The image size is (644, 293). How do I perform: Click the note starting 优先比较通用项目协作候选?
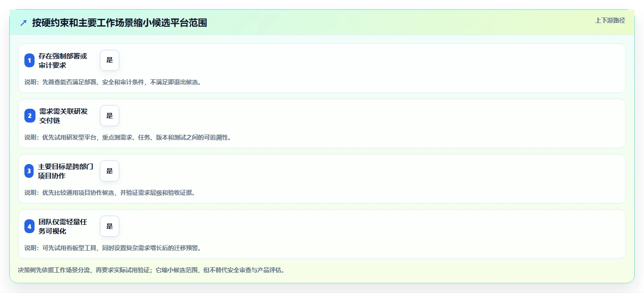tap(110, 193)
